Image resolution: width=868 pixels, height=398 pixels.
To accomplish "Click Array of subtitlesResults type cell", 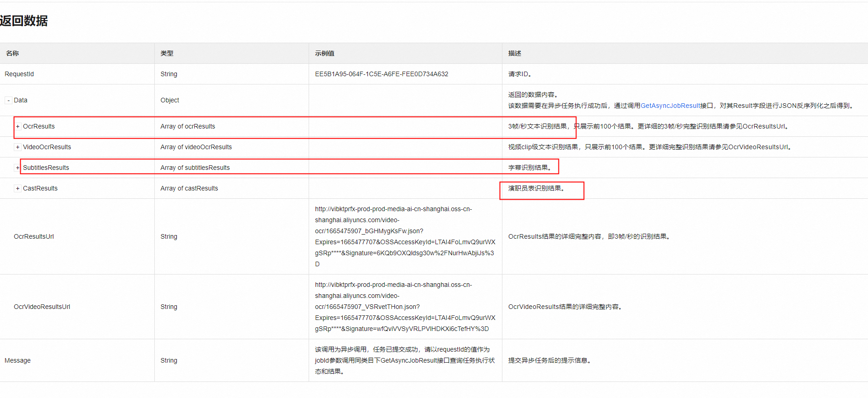I will (195, 168).
